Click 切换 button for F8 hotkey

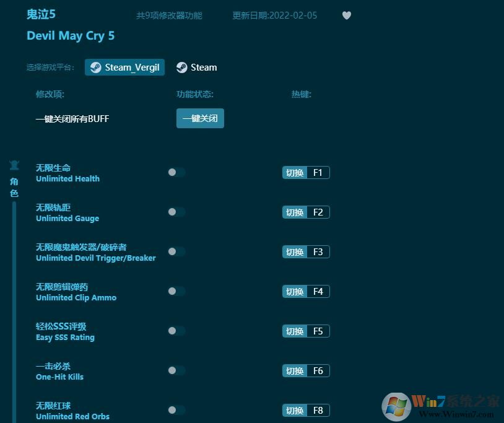(295, 411)
